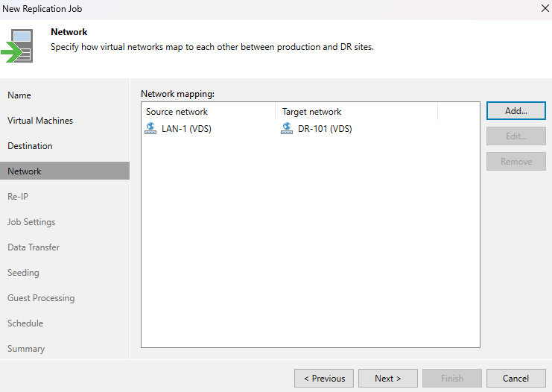
Task: Cancel the replication job wizard
Action: coord(515,379)
